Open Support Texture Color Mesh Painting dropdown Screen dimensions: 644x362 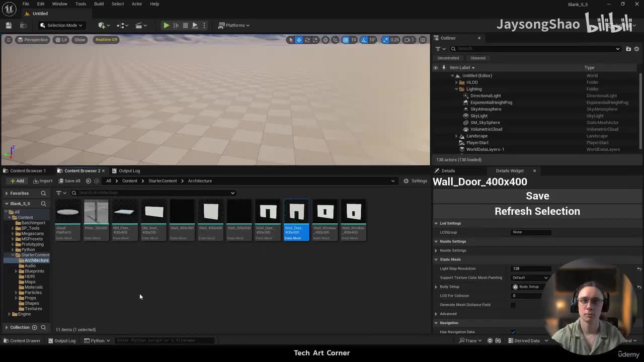pos(530,278)
